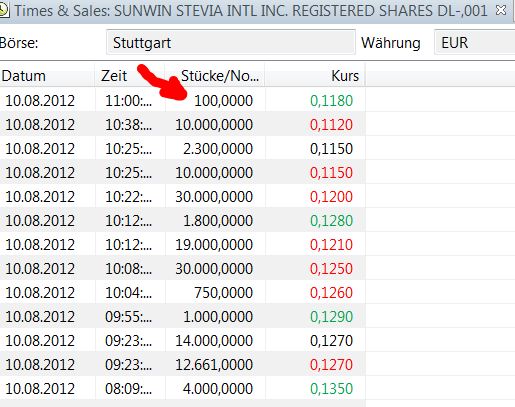Click the Währung label
This screenshot has width=515, height=407.
pyautogui.click(x=391, y=43)
